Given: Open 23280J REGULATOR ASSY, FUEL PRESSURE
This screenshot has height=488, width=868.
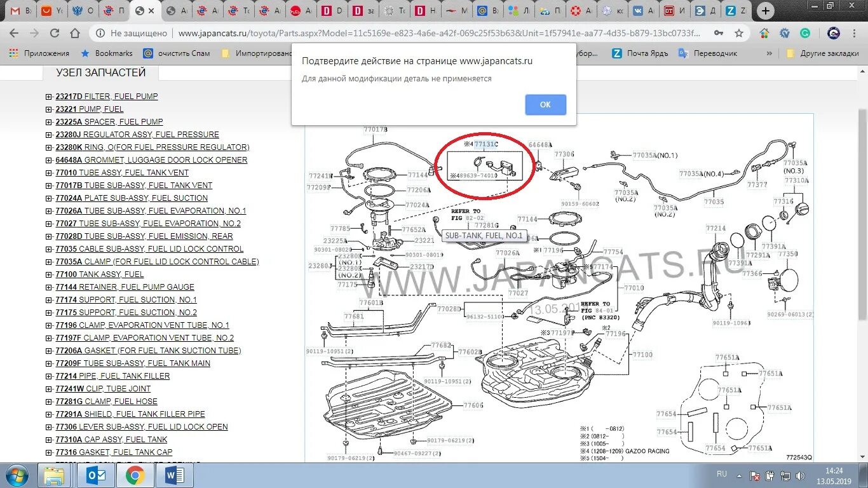Looking at the screenshot, I should click(x=137, y=135).
